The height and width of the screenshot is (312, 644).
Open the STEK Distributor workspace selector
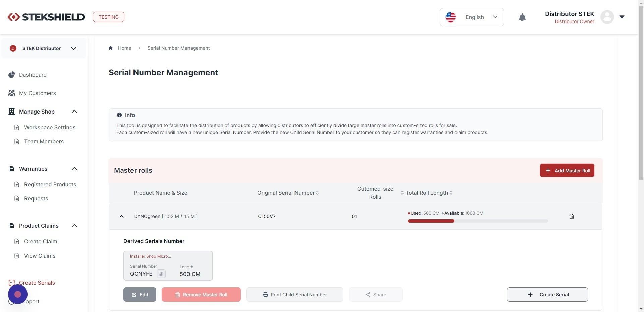[x=44, y=48]
